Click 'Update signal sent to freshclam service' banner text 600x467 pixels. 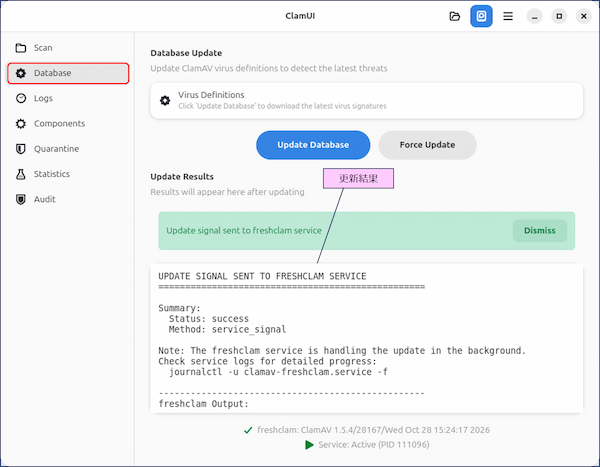point(244,231)
